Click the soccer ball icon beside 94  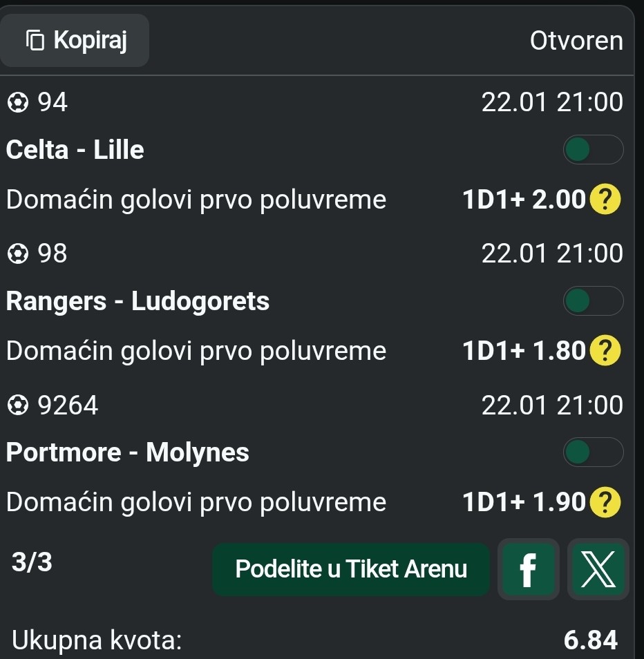point(17,103)
